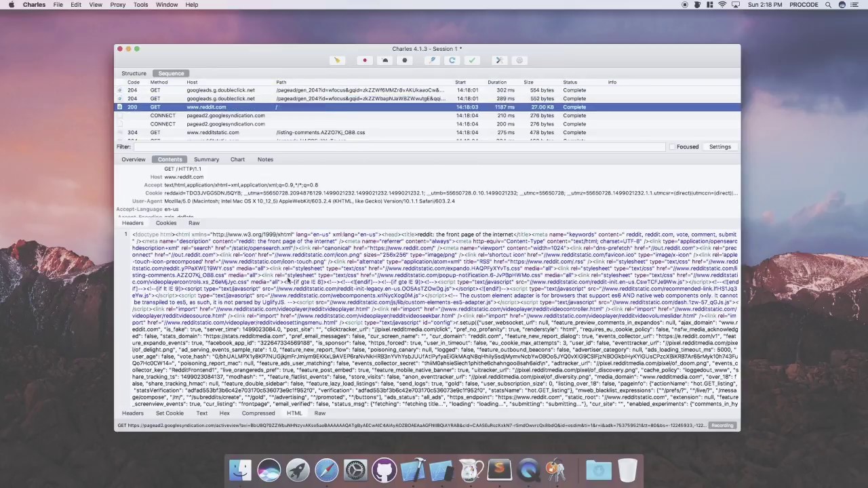Open the Tools menu
868x488 pixels.
coord(141,5)
